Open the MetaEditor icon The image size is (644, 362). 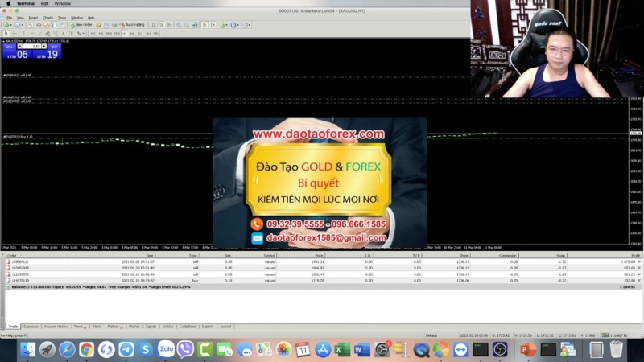pyautogui.click(x=98, y=25)
